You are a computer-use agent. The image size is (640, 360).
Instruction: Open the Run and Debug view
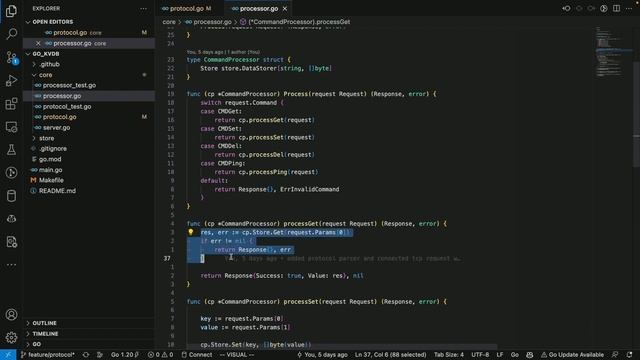tap(11, 80)
